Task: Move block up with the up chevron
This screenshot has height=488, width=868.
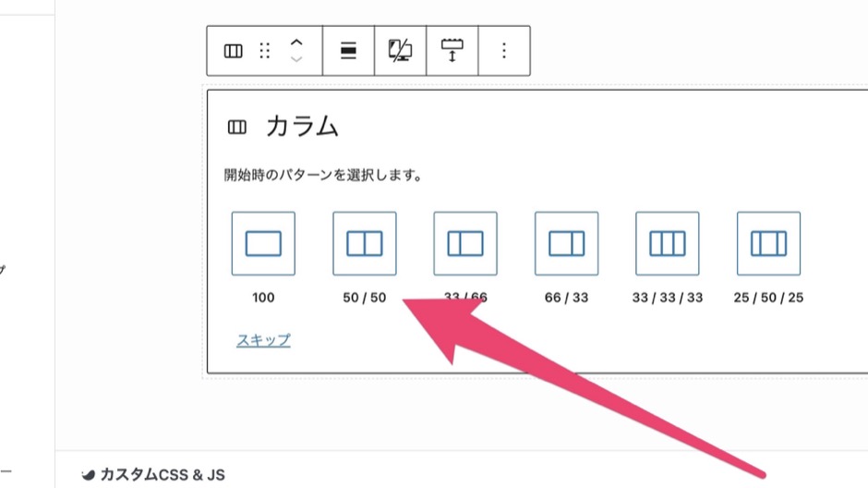Action: [296, 43]
